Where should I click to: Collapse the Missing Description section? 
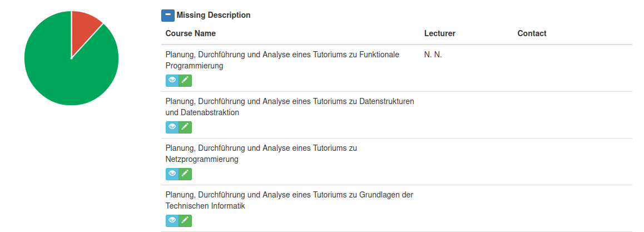click(x=167, y=16)
